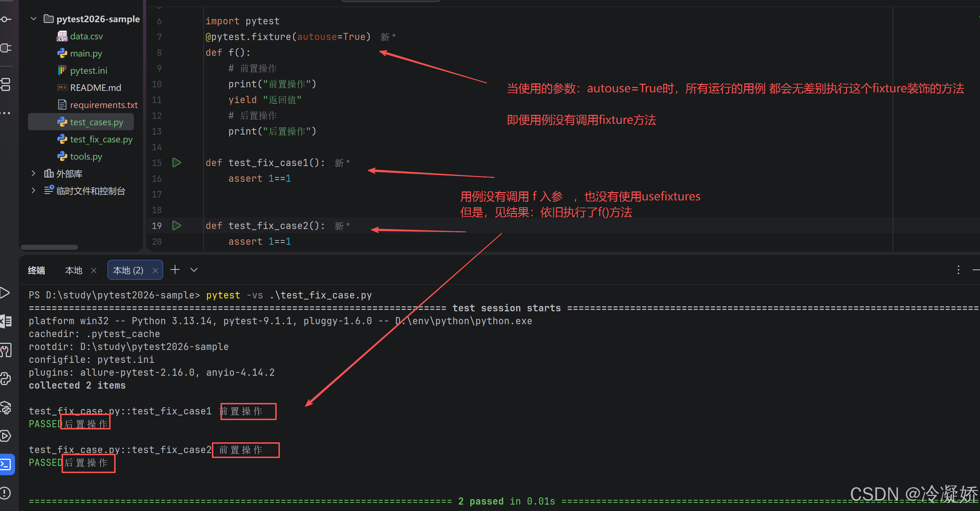Open the Python Console sidebar icon
The height and width of the screenshot is (511, 980).
[x=6, y=379]
